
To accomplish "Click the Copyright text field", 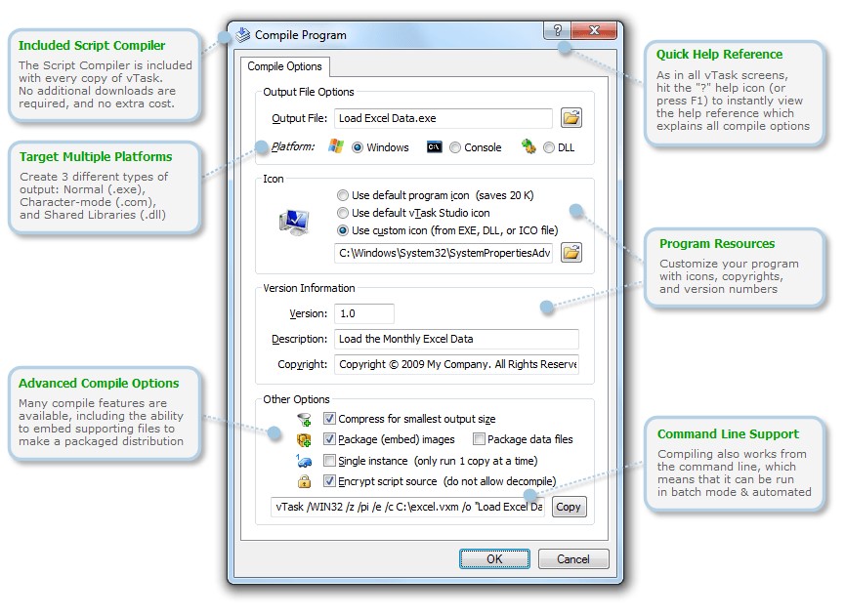I will pos(456,364).
